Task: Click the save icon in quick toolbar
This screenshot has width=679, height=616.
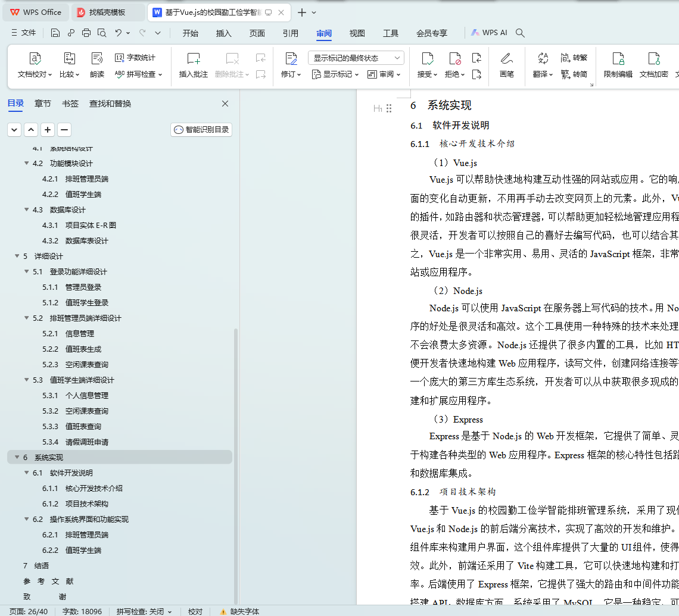Action: (55, 33)
